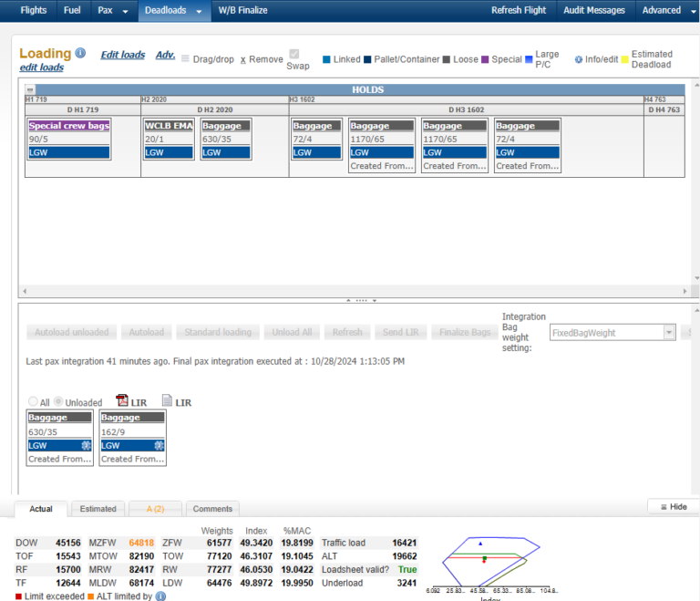This screenshot has height=601, width=700.
Task: Open the PDF LIR document icon
Action: pyautogui.click(x=122, y=400)
